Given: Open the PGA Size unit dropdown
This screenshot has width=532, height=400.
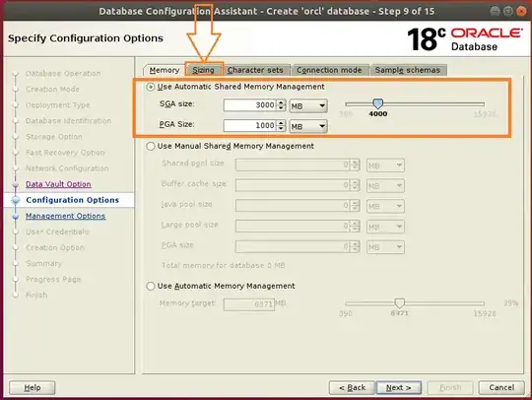Looking at the screenshot, I should point(308,126).
